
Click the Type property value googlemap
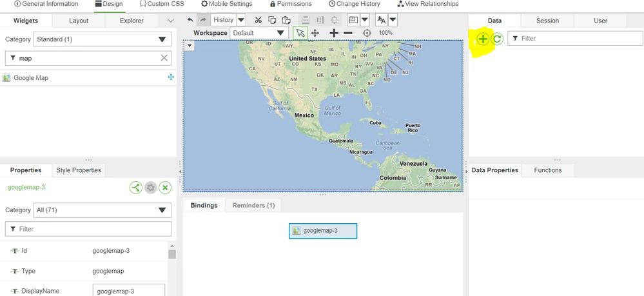(x=108, y=271)
